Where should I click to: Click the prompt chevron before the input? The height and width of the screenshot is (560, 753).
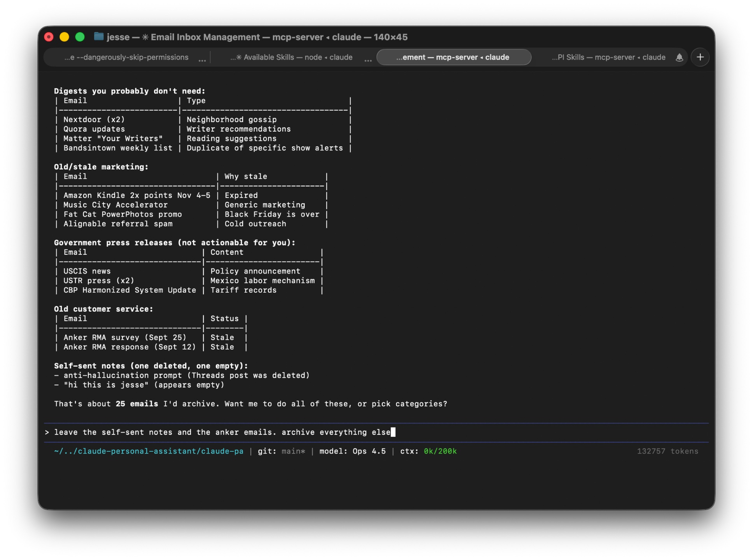(x=47, y=432)
